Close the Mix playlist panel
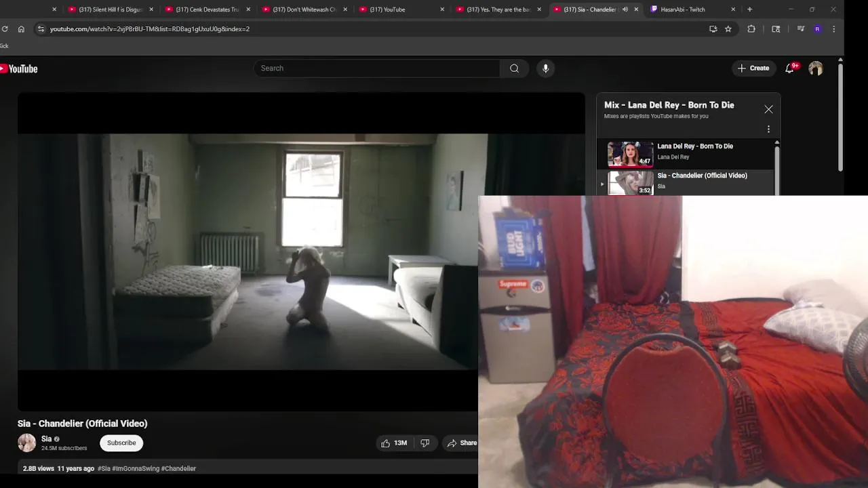This screenshot has width=868, height=488. point(768,109)
